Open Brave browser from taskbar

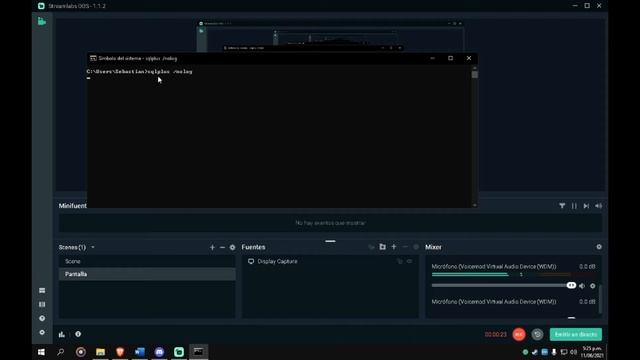(x=120, y=352)
